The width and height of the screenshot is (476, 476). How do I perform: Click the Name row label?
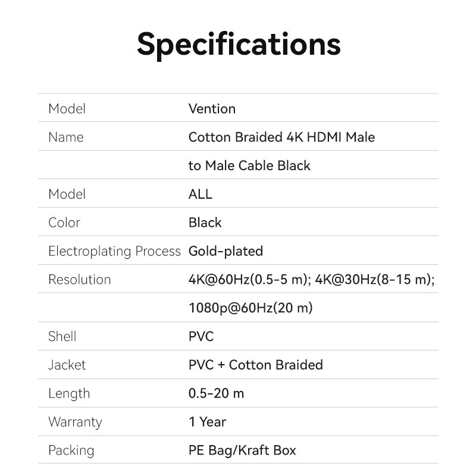click(x=65, y=137)
